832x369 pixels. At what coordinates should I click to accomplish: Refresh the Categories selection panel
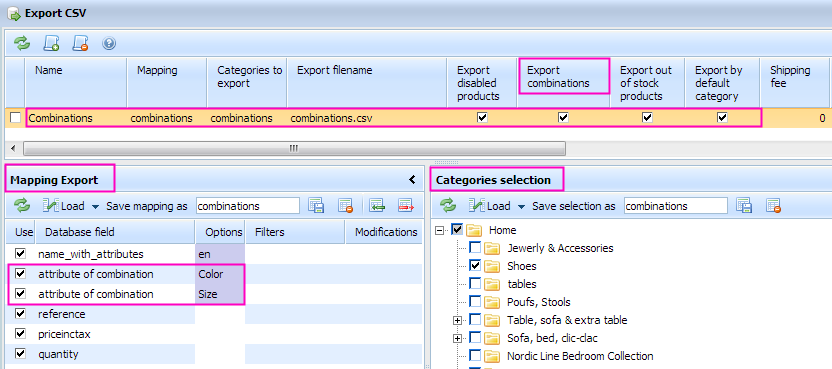pyautogui.click(x=448, y=205)
